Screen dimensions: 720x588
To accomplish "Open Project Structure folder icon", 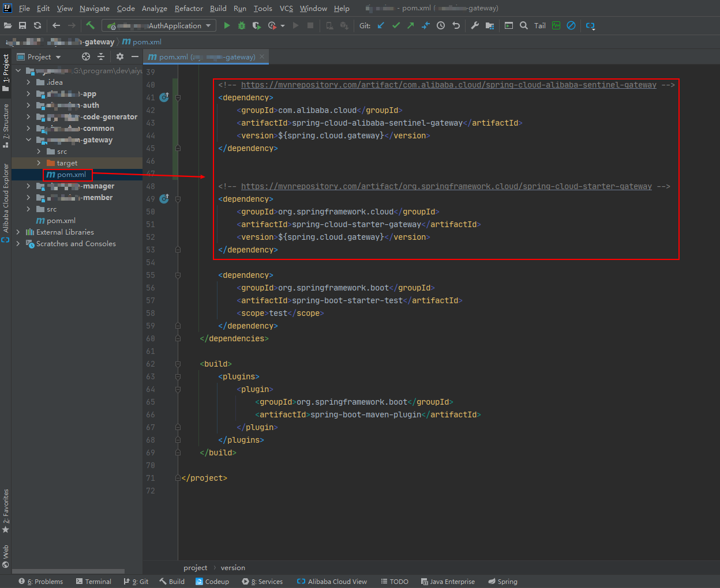I will coord(490,25).
